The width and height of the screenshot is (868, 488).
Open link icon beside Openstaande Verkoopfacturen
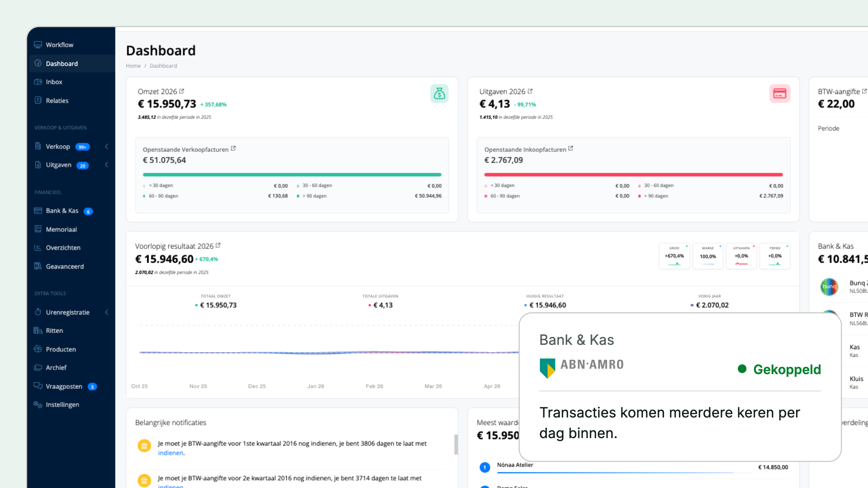point(233,149)
